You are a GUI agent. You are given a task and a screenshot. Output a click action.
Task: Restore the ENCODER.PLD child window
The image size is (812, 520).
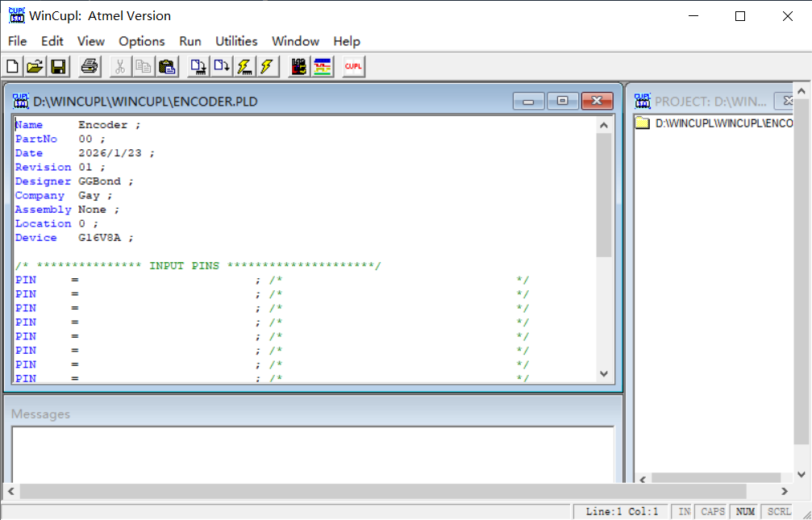click(x=562, y=101)
